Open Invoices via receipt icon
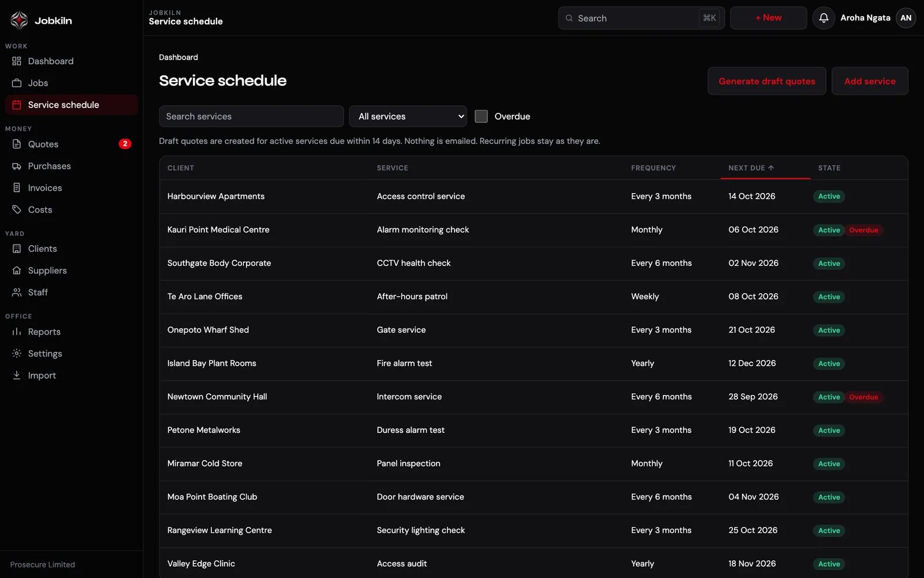 tap(17, 188)
